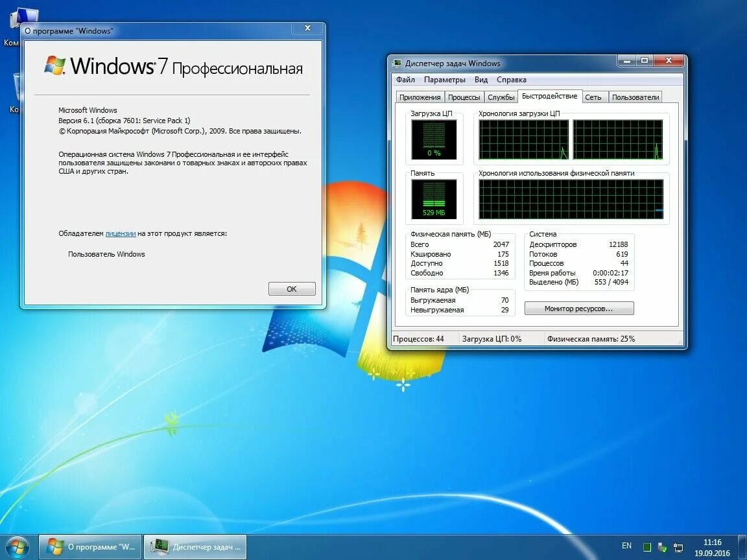Switch to the Службы tab
Viewport: 747px width, 560px height.
(x=501, y=97)
